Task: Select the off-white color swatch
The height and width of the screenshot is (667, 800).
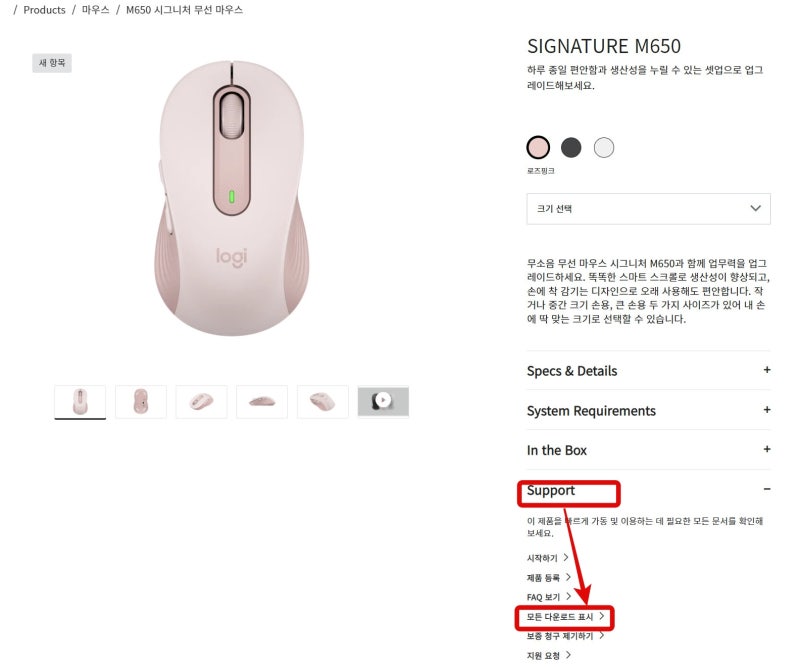Action: 604,147
